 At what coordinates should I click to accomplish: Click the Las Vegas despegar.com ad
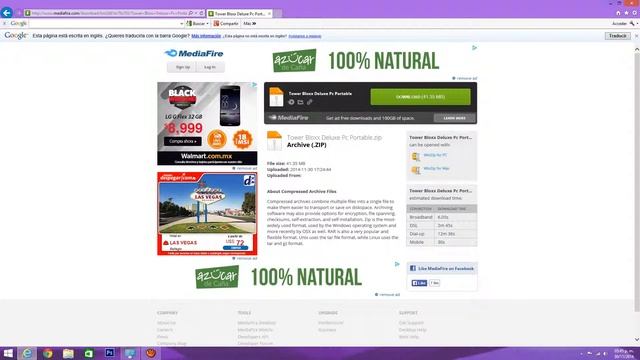point(207,214)
